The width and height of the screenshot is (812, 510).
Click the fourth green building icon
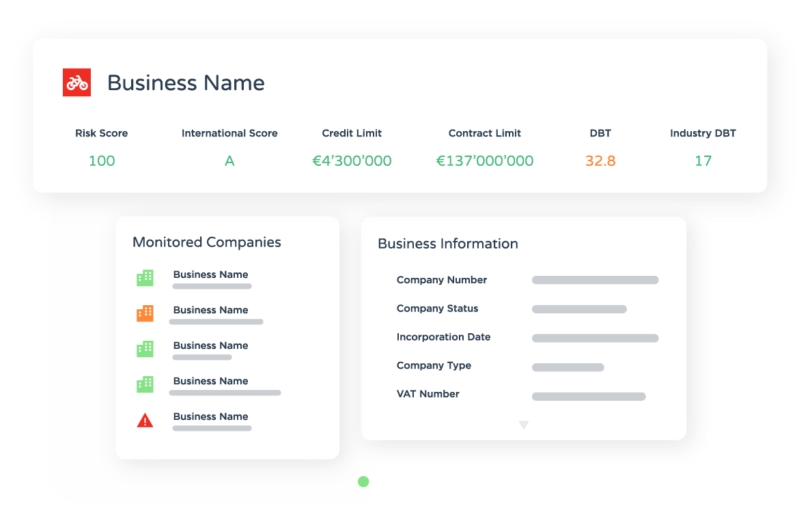[x=145, y=384]
